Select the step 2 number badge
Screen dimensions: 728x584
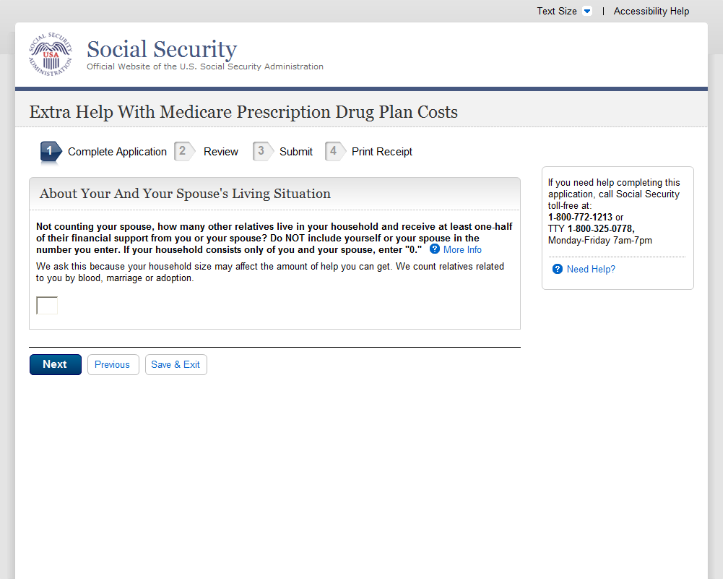click(x=183, y=151)
